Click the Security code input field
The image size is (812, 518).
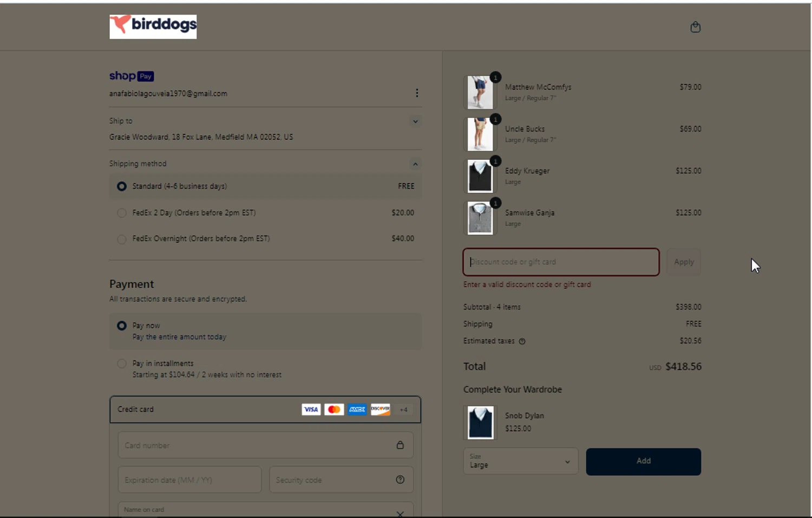pyautogui.click(x=342, y=480)
